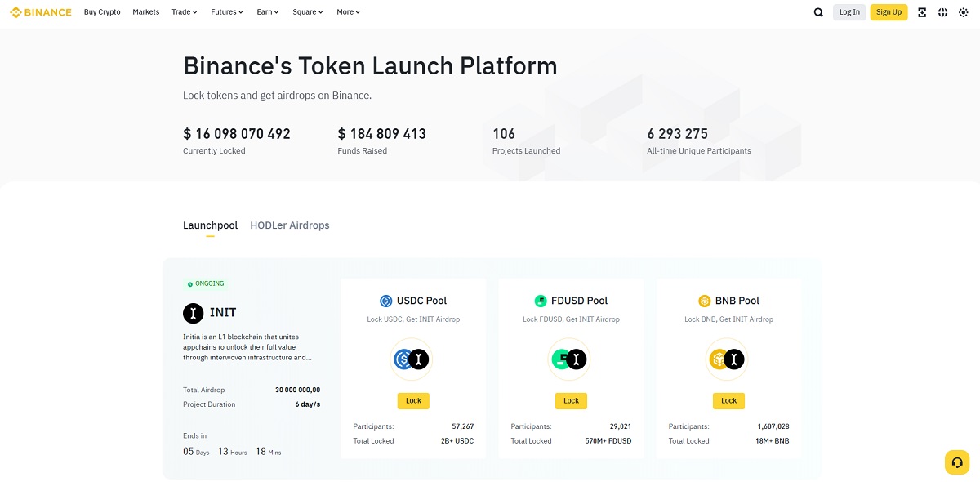Open the Markets menu item
Viewport: 980px width, 482px height.
(x=146, y=12)
